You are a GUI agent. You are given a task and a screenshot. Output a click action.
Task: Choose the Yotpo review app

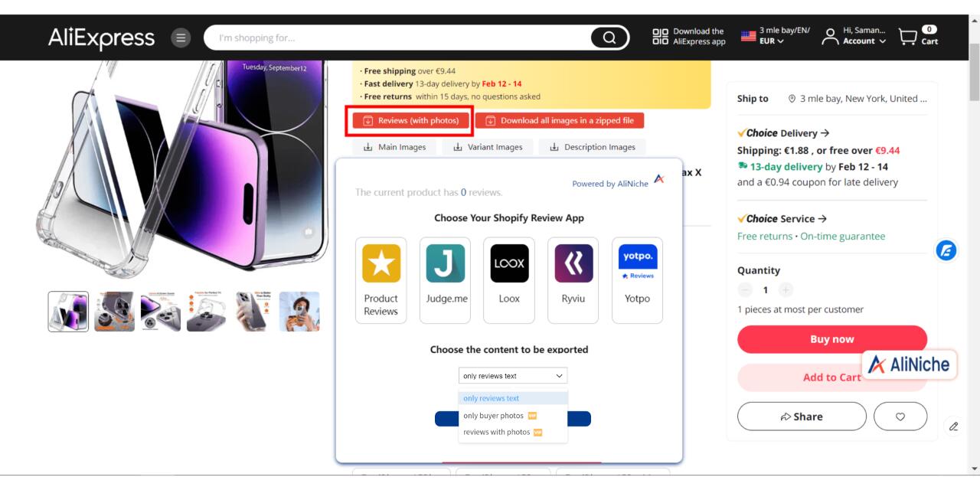[x=638, y=279]
